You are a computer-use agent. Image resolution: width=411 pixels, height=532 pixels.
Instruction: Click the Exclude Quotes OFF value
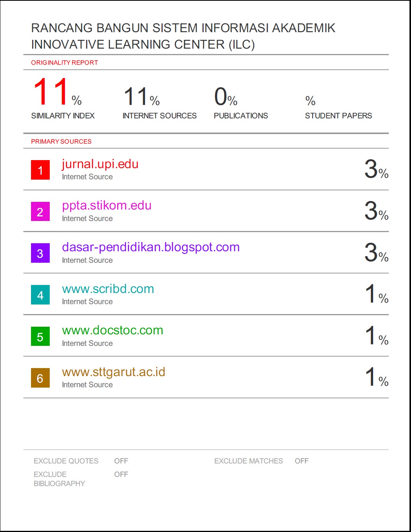(121, 461)
